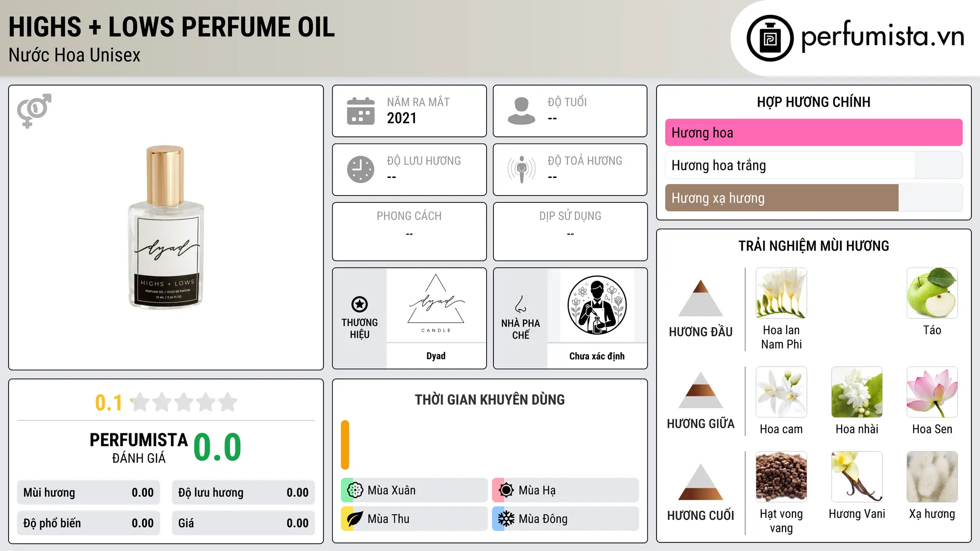Viewport: 980px width, 551px height.
Task: Open the perfumer silhouette image
Action: pyautogui.click(x=597, y=305)
